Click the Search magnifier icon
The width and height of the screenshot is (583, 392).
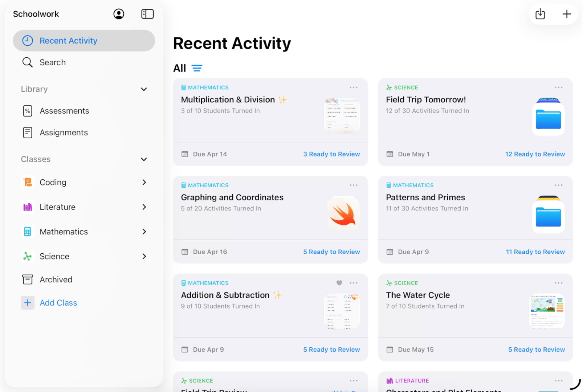(28, 62)
